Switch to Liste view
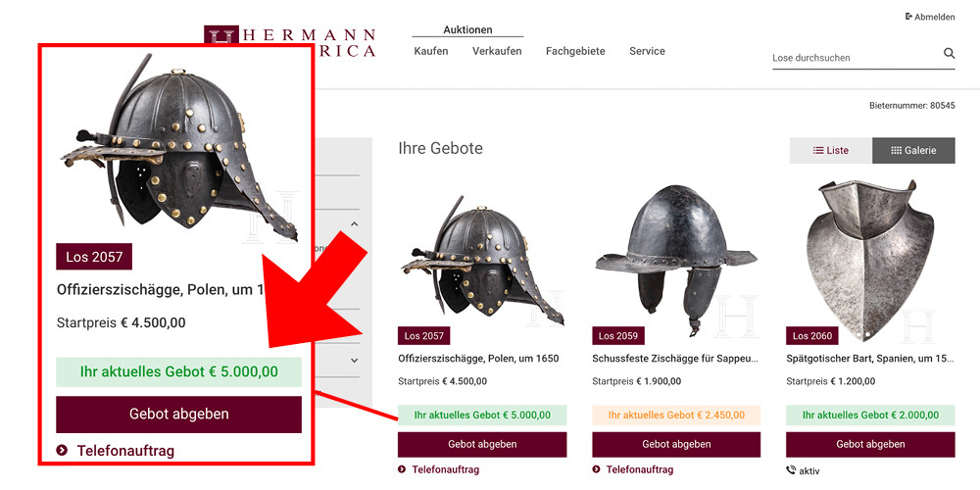Viewport: 980px width, 490px height. pos(831,151)
